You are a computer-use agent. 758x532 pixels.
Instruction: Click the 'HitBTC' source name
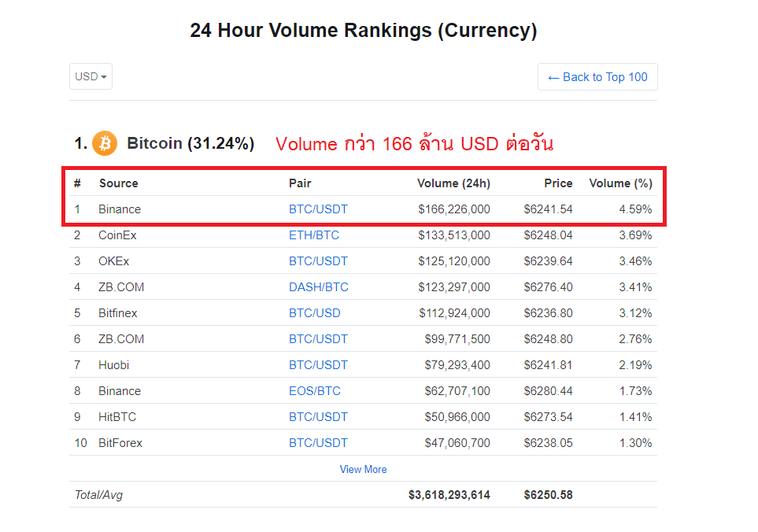[x=117, y=417]
